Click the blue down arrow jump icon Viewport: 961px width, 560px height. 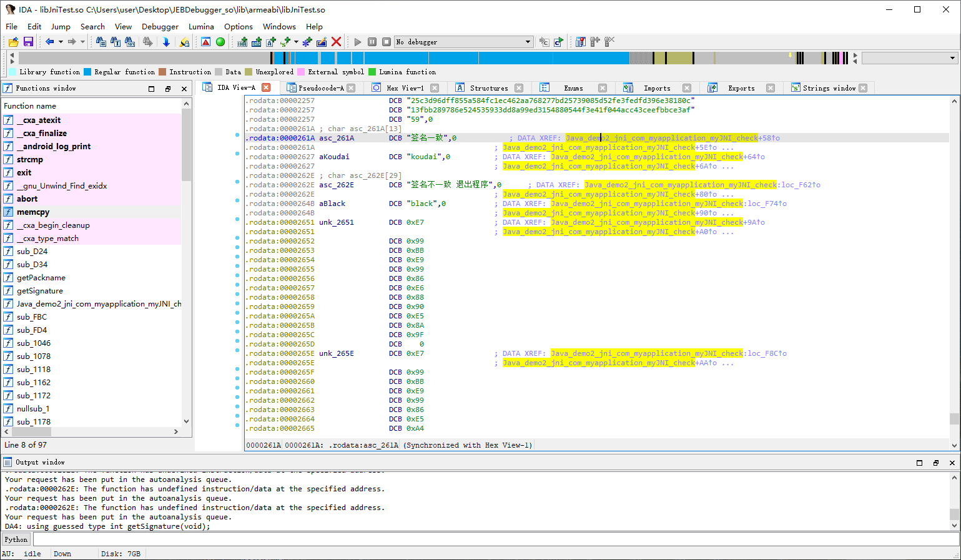point(166,42)
